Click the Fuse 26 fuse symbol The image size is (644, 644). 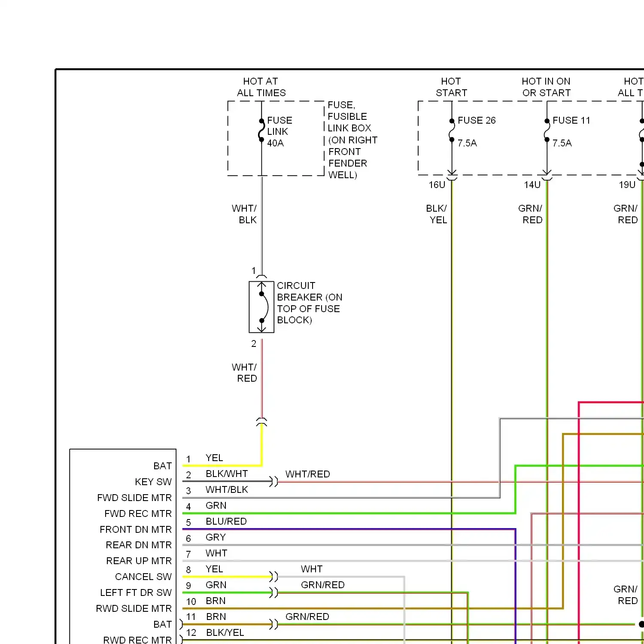coord(452,131)
